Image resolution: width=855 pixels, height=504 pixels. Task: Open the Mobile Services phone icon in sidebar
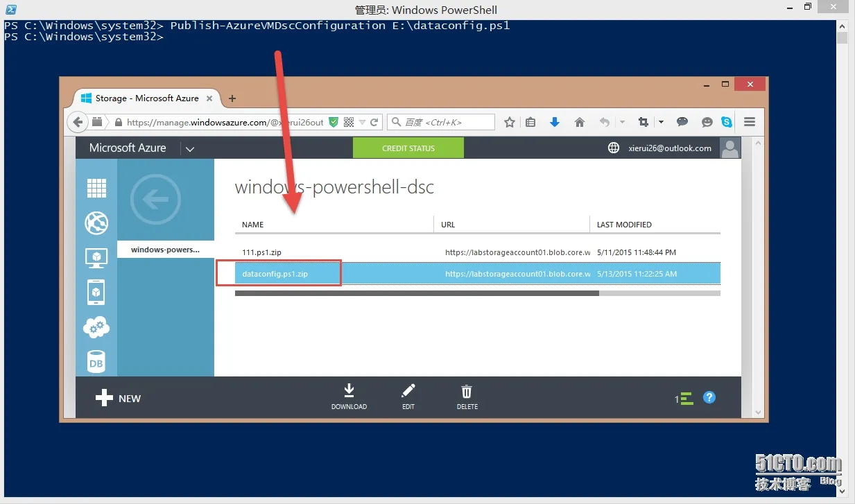pyautogui.click(x=96, y=293)
